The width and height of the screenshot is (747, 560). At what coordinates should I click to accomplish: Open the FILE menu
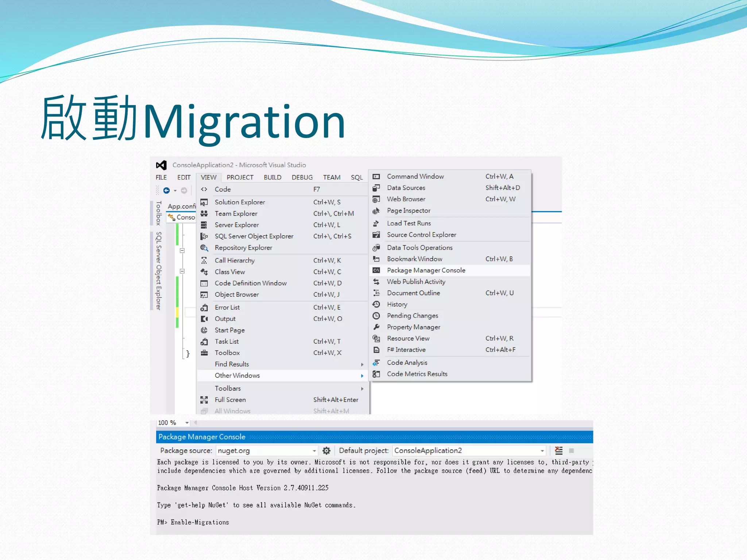coord(161,178)
